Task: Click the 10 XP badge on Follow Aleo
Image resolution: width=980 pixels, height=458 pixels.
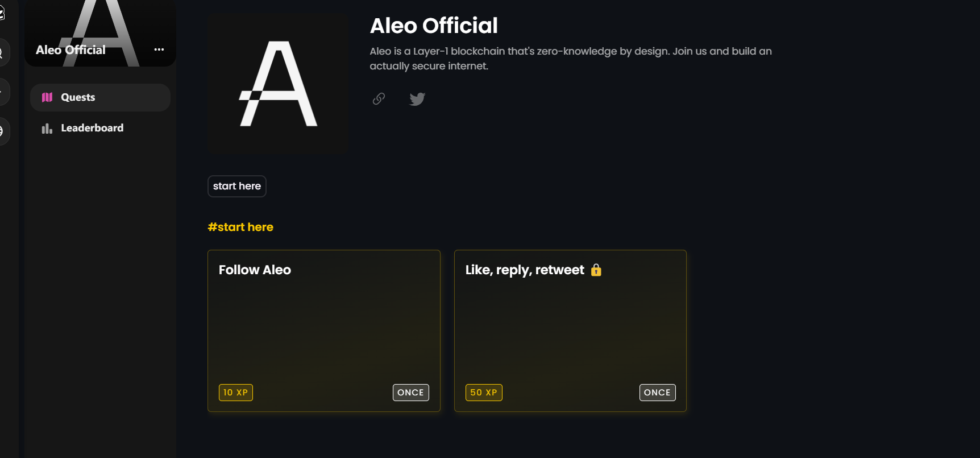Action: click(236, 393)
